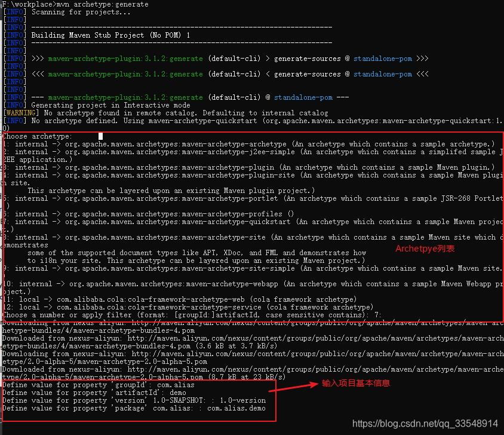
Task: Click the 'artifactId' property line 'demo'
Action: tap(94, 393)
